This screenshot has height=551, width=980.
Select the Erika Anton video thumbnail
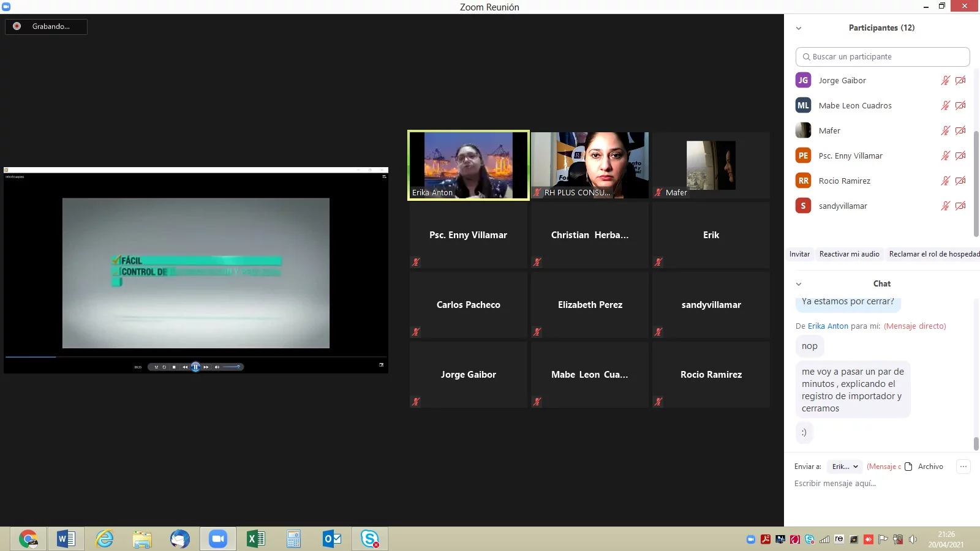pyautogui.click(x=469, y=165)
